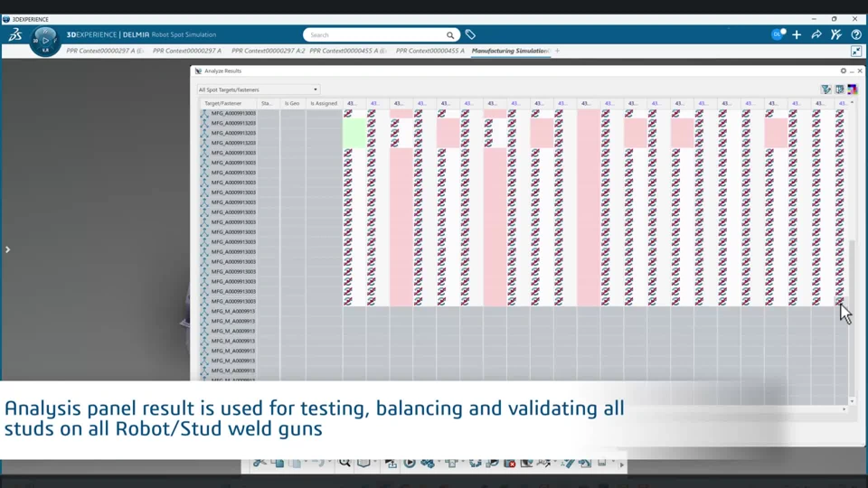Click the filter icon in Analyze Results
868x488 pixels.
[826, 89]
